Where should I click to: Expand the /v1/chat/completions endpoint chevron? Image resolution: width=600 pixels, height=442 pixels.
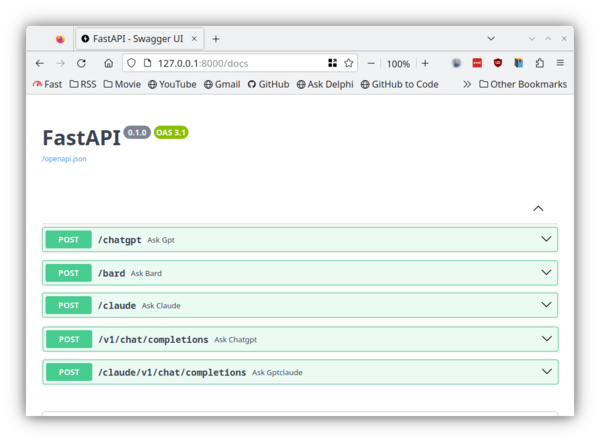click(x=547, y=339)
